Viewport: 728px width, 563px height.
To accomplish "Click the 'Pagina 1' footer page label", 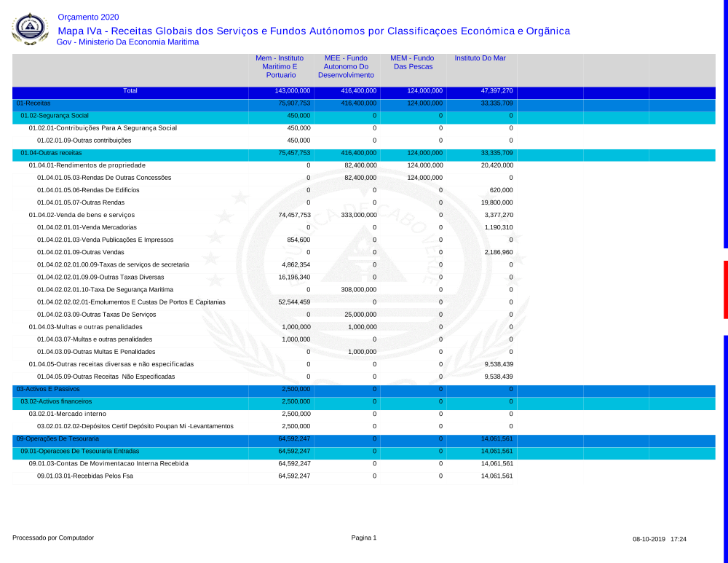I will coord(363,538).
